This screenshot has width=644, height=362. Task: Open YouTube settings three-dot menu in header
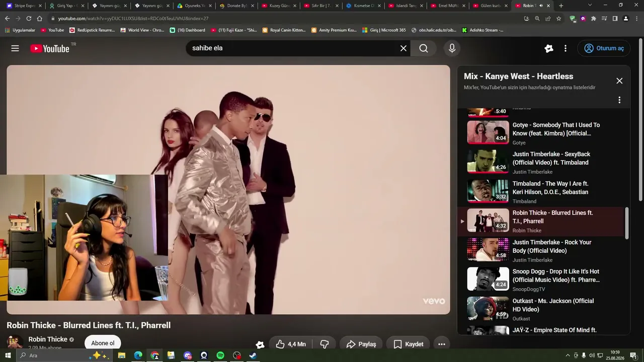566,48
